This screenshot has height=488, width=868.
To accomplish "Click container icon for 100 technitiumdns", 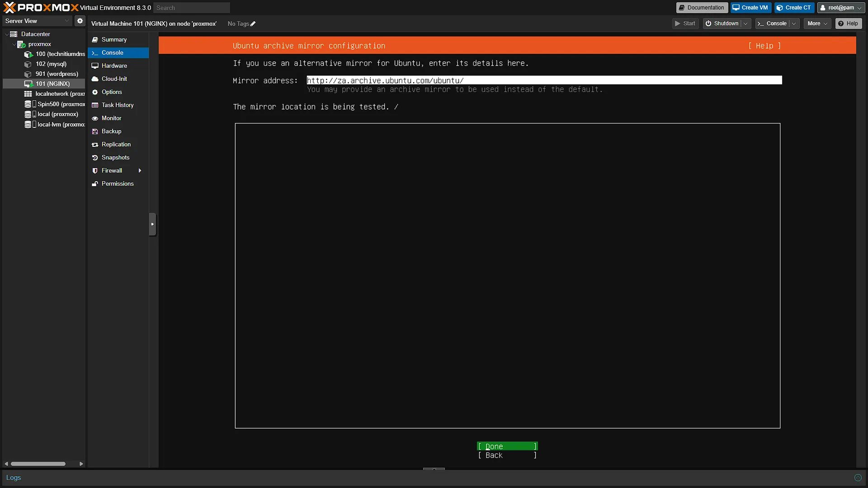I will coord(28,54).
